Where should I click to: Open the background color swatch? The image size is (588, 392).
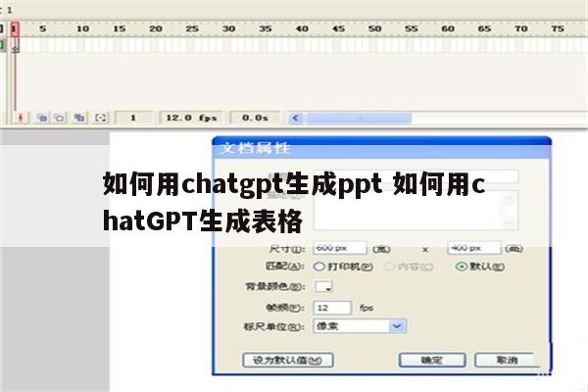[x=322, y=286]
